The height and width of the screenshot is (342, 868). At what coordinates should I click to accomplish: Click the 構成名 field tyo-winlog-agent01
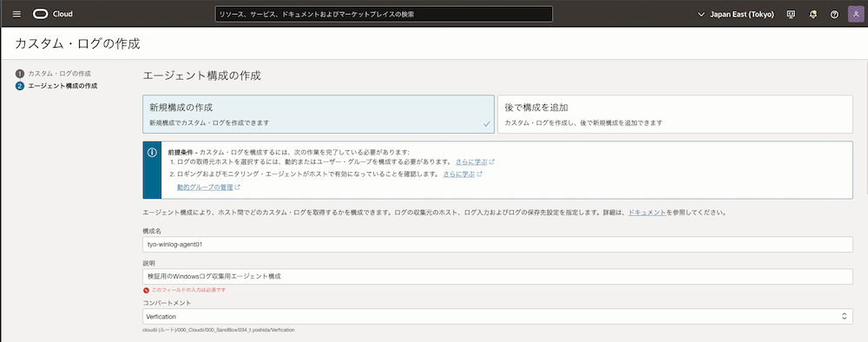point(497,244)
